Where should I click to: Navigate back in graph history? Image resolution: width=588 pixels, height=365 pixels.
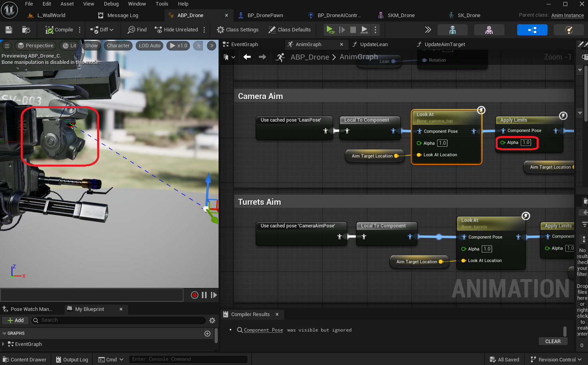pos(247,57)
